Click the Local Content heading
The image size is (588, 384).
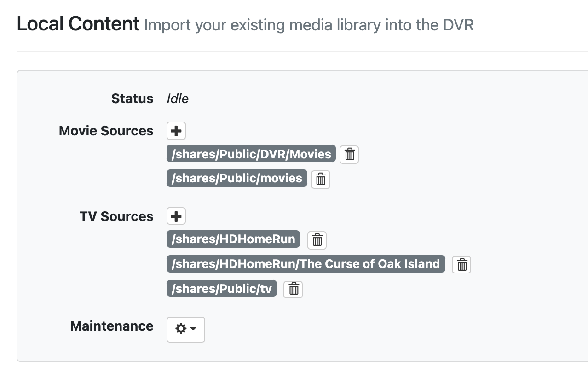78,24
